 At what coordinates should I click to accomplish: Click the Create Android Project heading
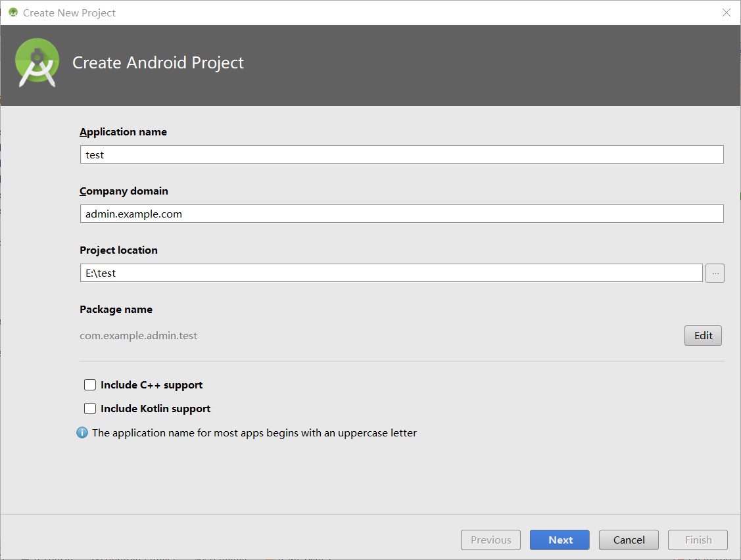158,62
